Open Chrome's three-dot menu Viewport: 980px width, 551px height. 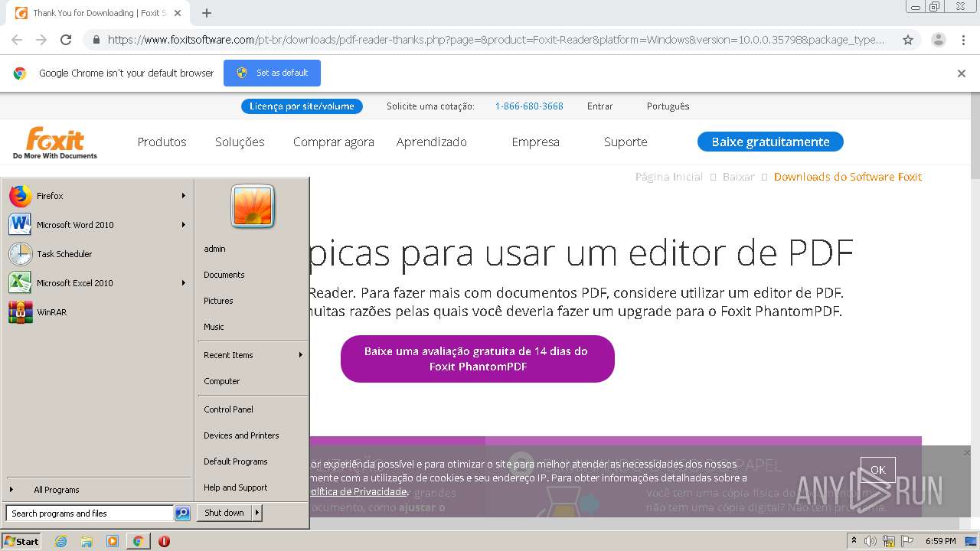[964, 40]
